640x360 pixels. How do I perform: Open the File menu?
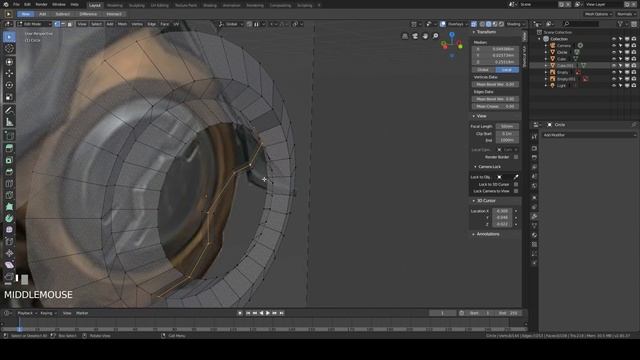(x=16, y=4)
